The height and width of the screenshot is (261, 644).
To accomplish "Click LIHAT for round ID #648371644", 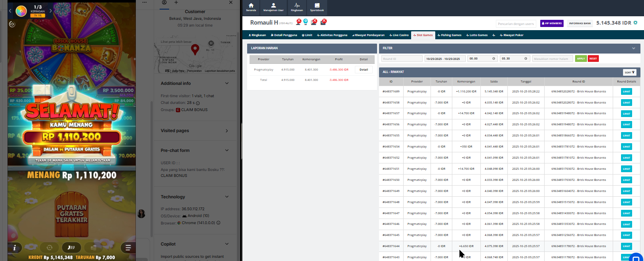I will click(x=626, y=246).
